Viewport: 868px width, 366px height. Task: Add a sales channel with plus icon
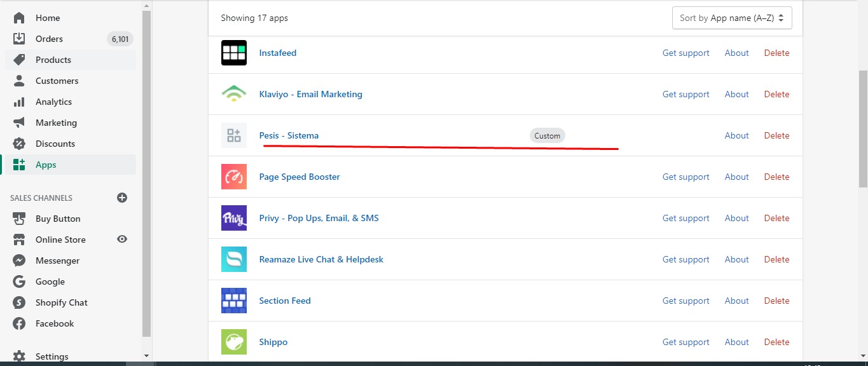pos(122,198)
